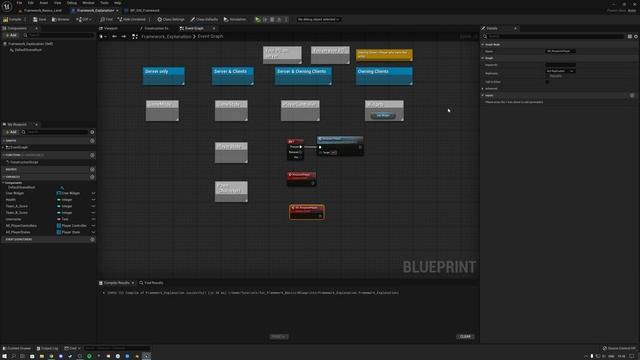Open Class Defaults
The image size is (640, 360).
[204, 19]
